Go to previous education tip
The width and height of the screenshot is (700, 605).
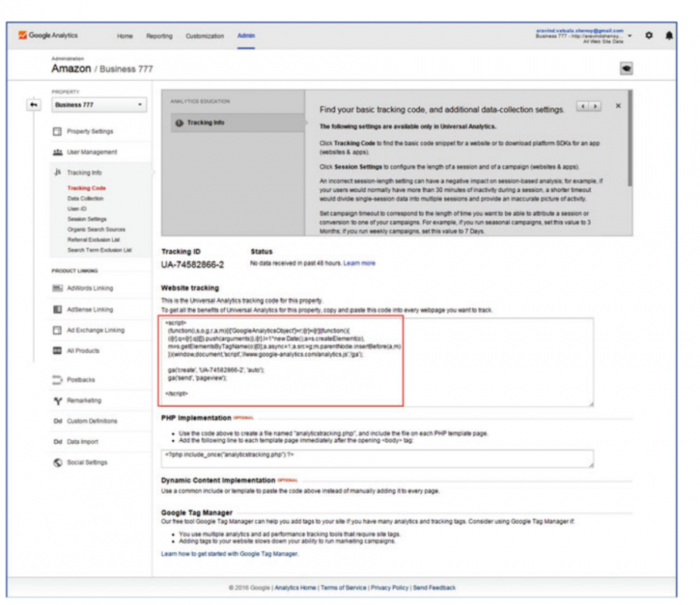(x=583, y=106)
